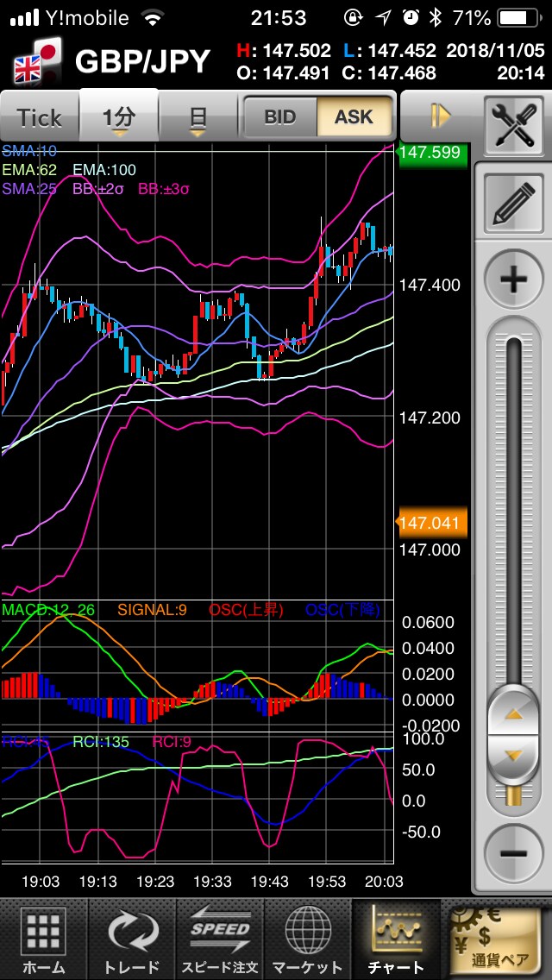Image resolution: width=552 pixels, height=980 pixels.
Task: Tap the pencil drawing tool
Action: coord(514,203)
